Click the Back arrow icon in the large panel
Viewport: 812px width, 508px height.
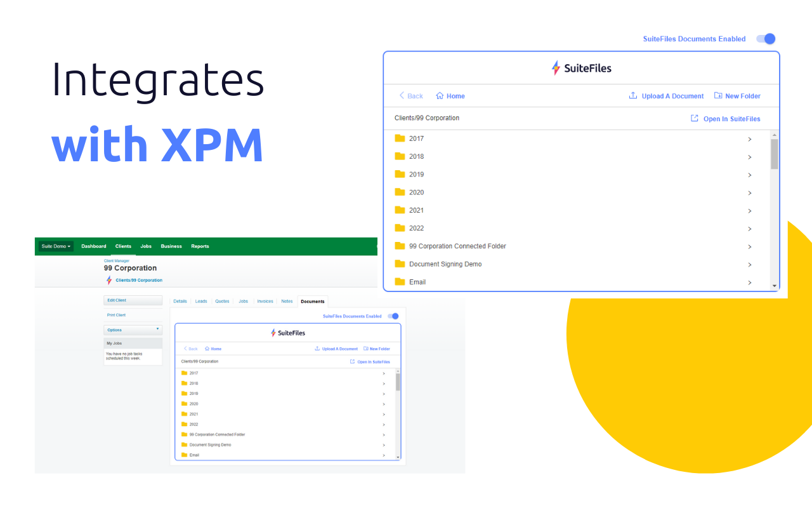tap(402, 96)
